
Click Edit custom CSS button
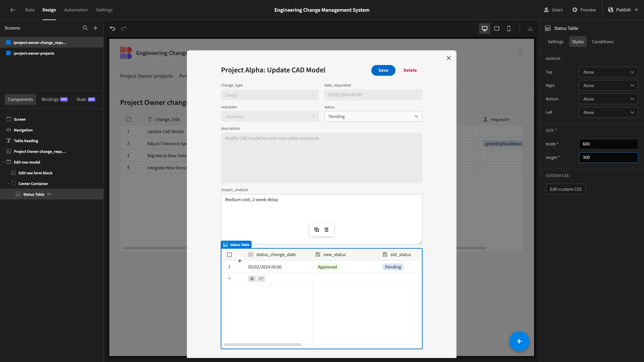(566, 189)
